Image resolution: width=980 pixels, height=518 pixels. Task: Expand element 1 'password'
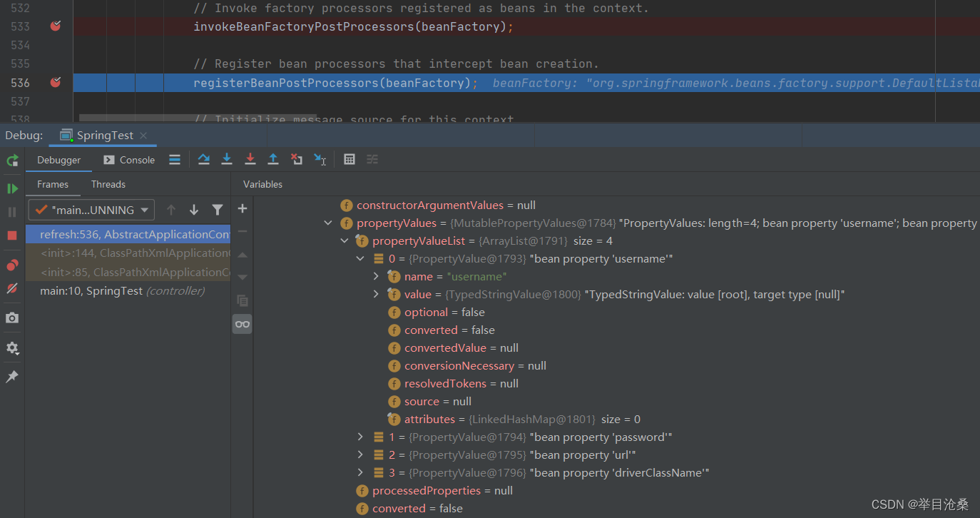coord(361,437)
